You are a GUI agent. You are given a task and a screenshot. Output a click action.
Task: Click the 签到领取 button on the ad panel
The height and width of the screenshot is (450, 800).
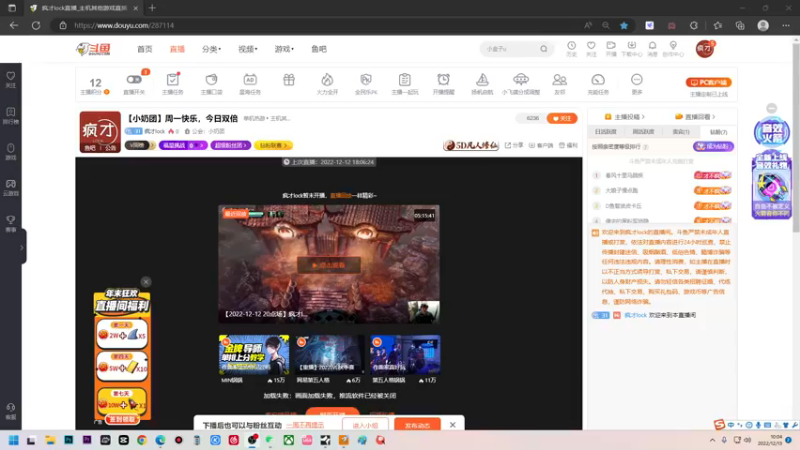pyautogui.click(x=122, y=419)
